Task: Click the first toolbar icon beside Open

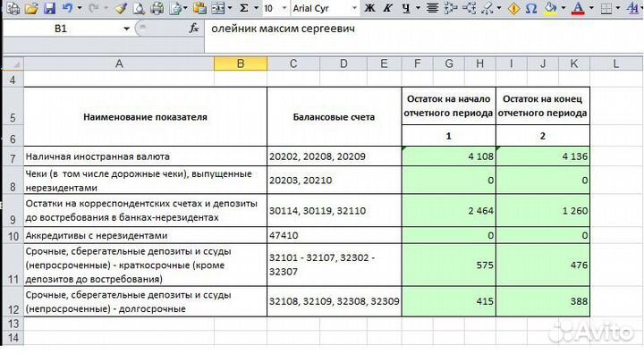Action: 13,8
